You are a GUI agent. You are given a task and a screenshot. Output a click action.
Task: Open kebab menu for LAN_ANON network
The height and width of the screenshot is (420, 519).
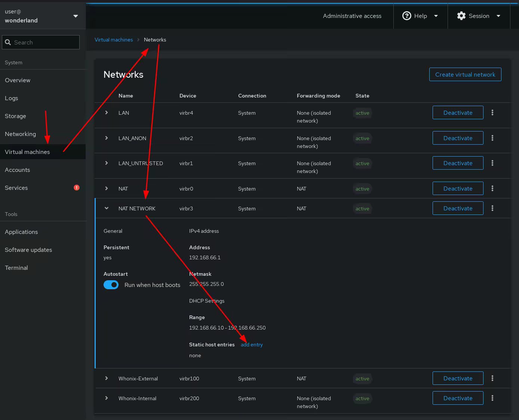point(492,138)
